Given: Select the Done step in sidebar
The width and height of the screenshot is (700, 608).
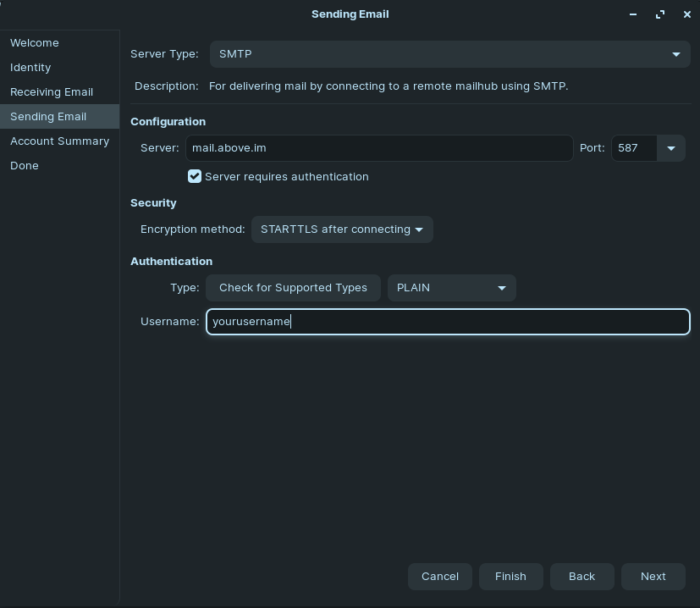Looking at the screenshot, I should pyautogui.click(x=24, y=166).
